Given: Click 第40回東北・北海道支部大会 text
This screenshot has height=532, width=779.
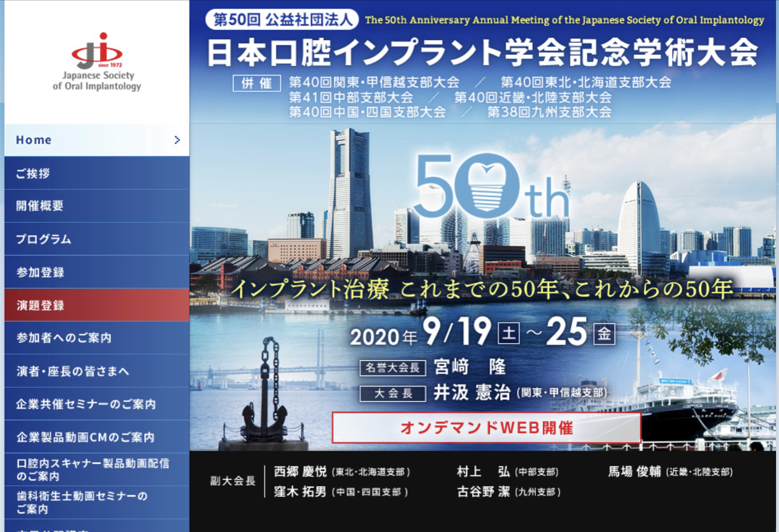Looking at the screenshot, I should pos(586,82).
